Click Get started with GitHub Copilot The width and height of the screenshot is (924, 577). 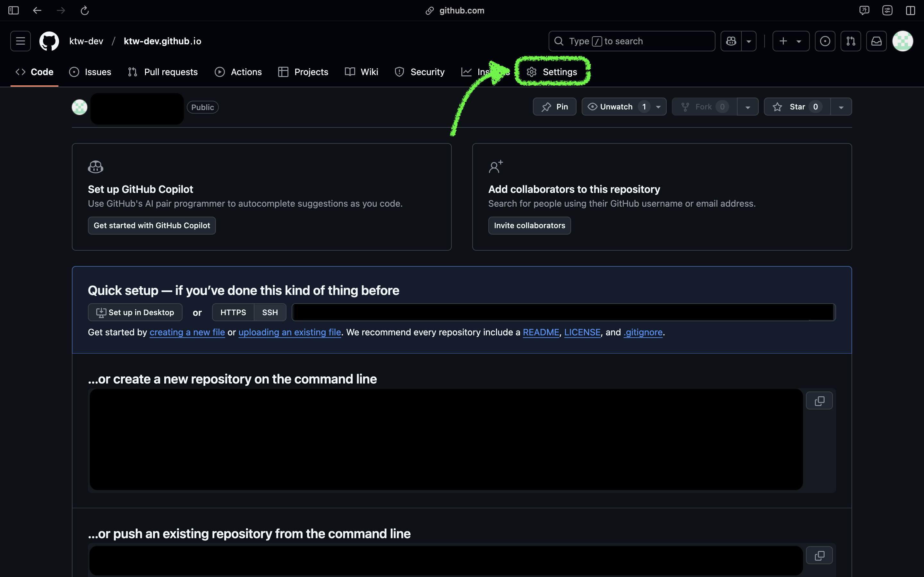tap(152, 226)
